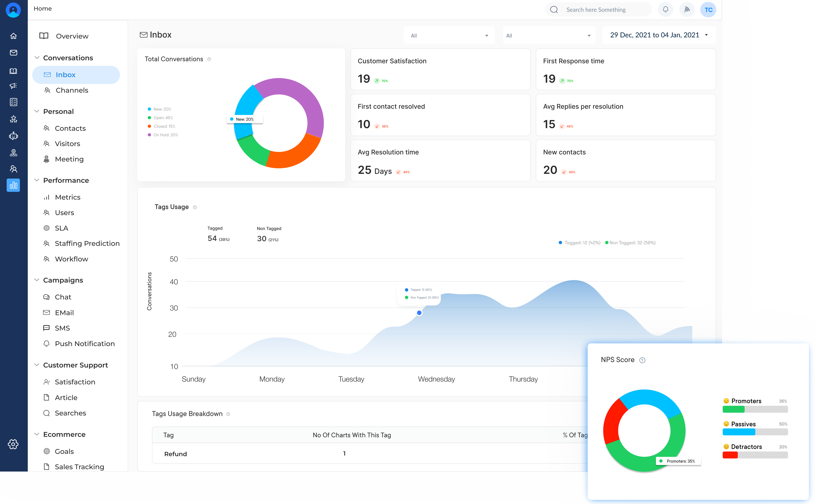Select the highlighted bar chart reports icon
815x504 pixels.
(13, 185)
